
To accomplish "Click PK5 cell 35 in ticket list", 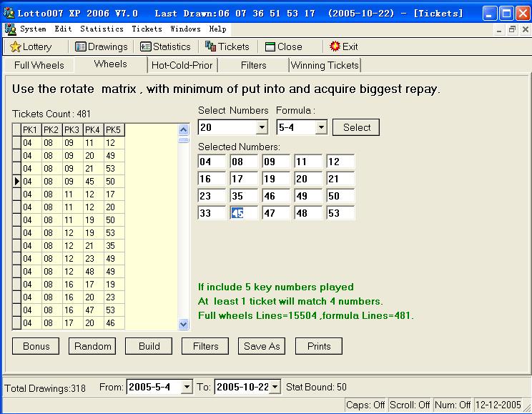I will coord(114,246).
